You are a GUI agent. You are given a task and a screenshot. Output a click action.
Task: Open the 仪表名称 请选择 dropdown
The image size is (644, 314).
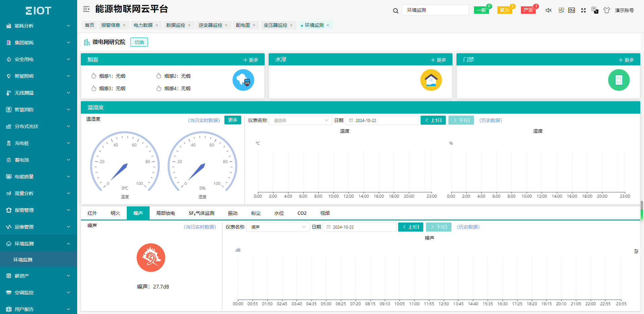300,120
